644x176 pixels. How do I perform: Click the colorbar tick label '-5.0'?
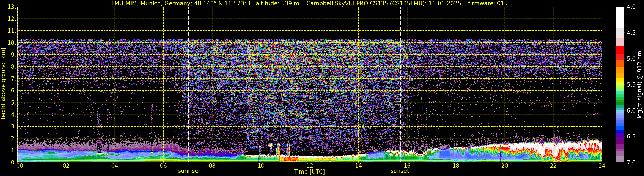coord(630,59)
